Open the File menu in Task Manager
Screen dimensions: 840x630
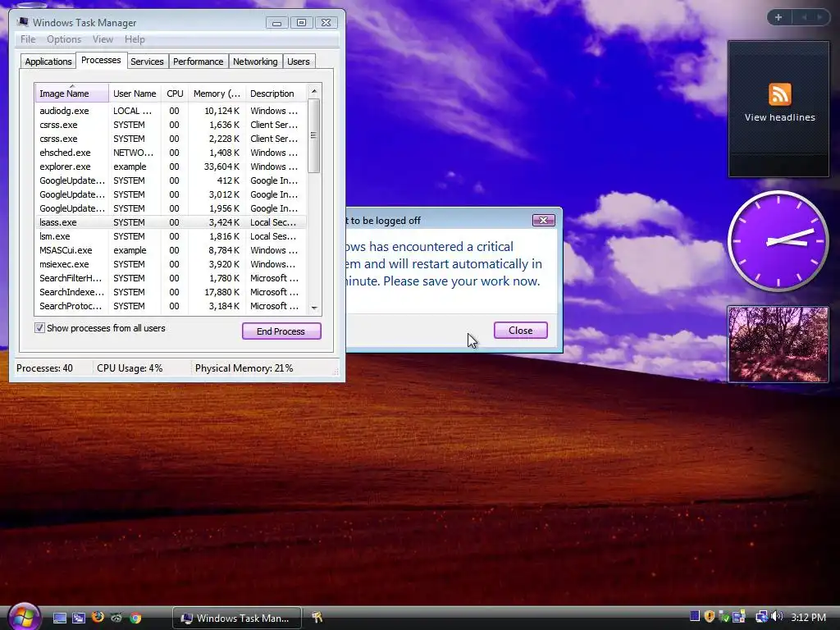[x=28, y=39]
